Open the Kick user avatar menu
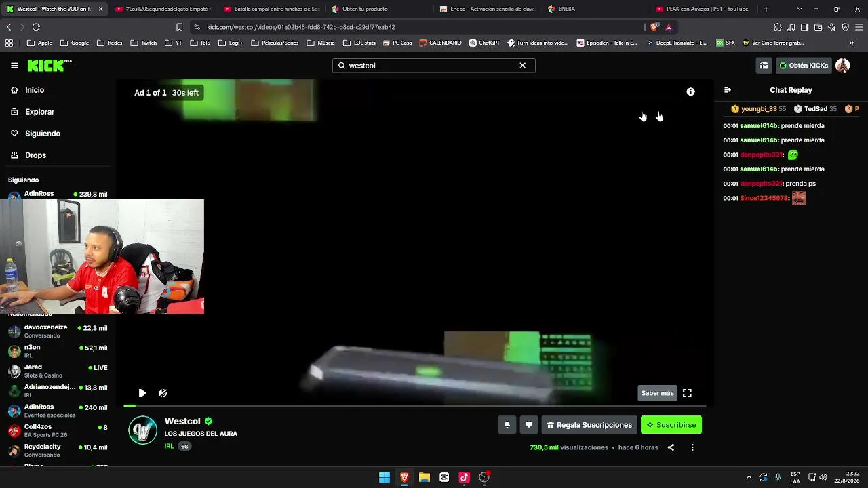 (x=842, y=66)
